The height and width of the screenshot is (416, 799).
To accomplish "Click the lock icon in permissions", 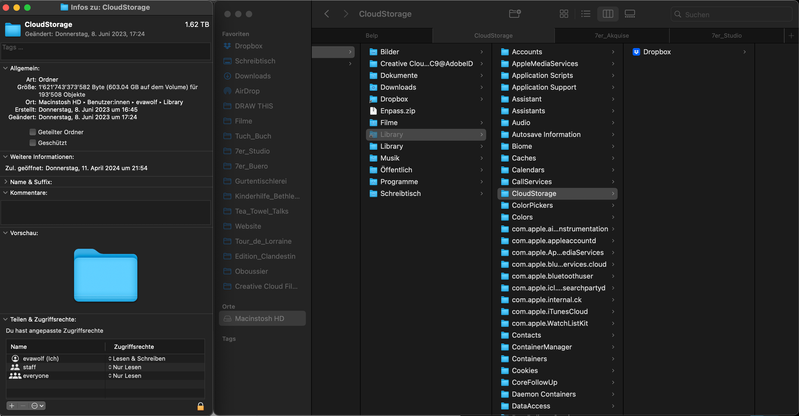I will [x=200, y=406].
